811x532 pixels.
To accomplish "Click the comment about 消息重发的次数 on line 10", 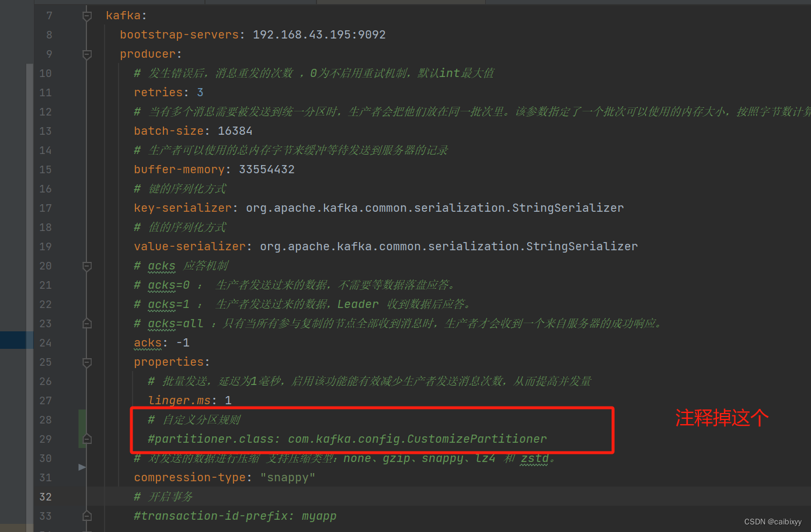I will (x=314, y=73).
